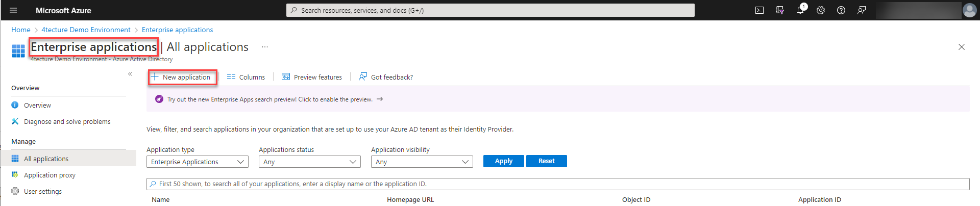This screenshot has width=980, height=206.
Task: Click the arrow after the preview message
Action: (380, 99)
